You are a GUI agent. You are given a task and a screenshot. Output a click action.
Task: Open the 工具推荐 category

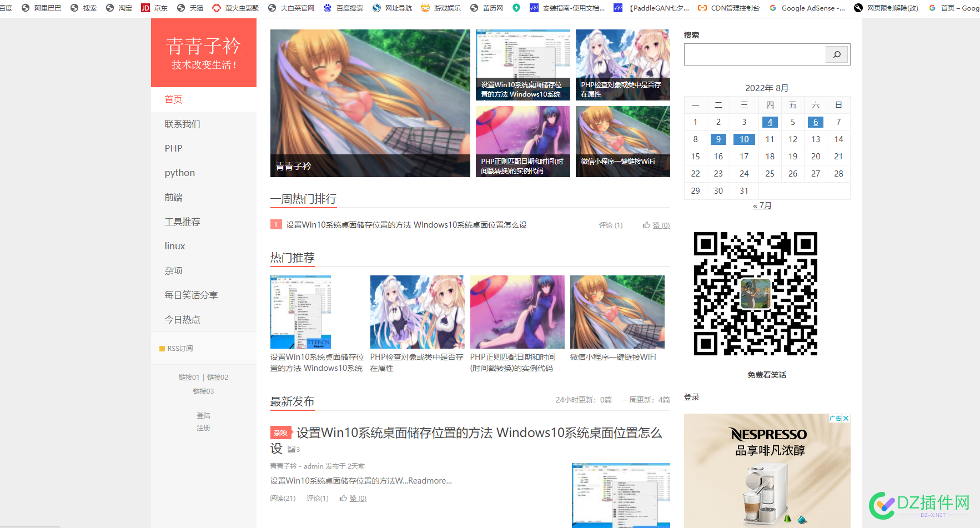coord(204,222)
